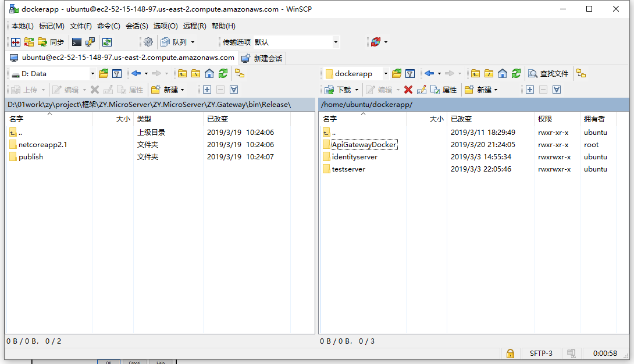Click the remote Open Directory icon
The height and width of the screenshot is (364, 634).
(397, 73)
